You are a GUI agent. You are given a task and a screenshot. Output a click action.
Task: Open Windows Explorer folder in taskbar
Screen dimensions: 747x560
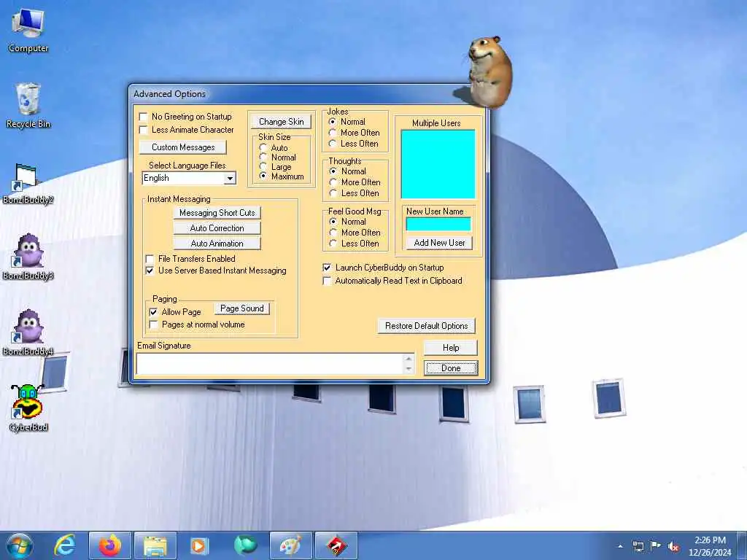tap(155, 545)
